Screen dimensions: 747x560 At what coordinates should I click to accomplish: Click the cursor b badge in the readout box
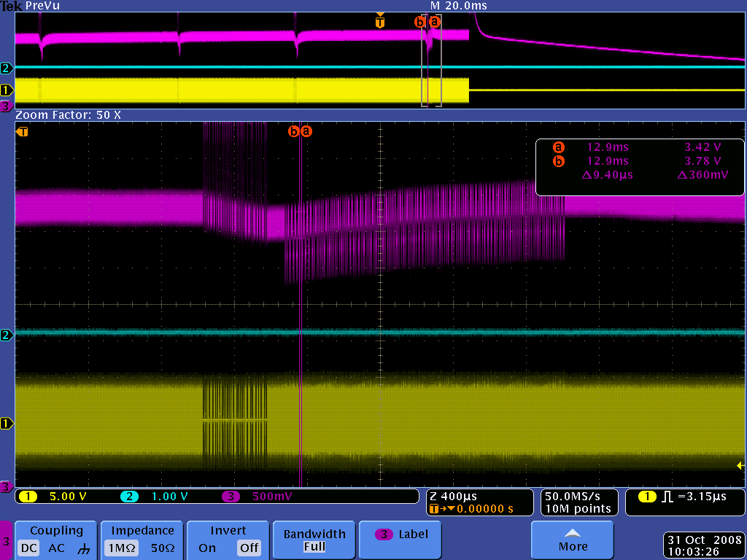tap(558, 161)
